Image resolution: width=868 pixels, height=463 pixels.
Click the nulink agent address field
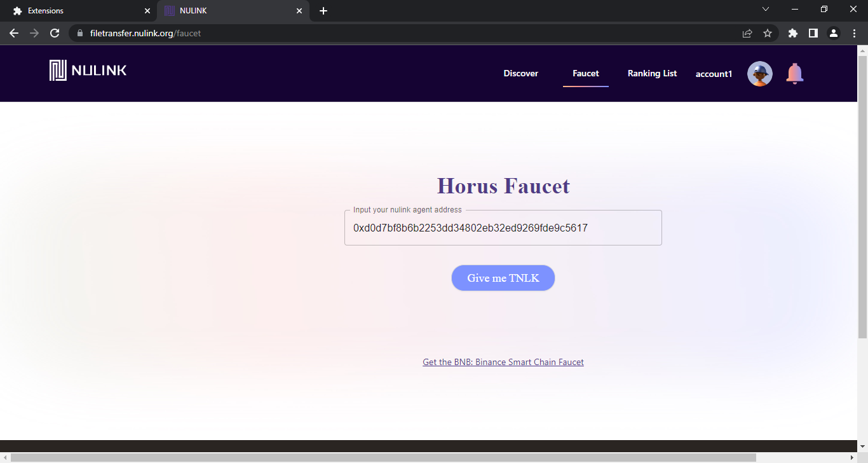click(x=503, y=228)
